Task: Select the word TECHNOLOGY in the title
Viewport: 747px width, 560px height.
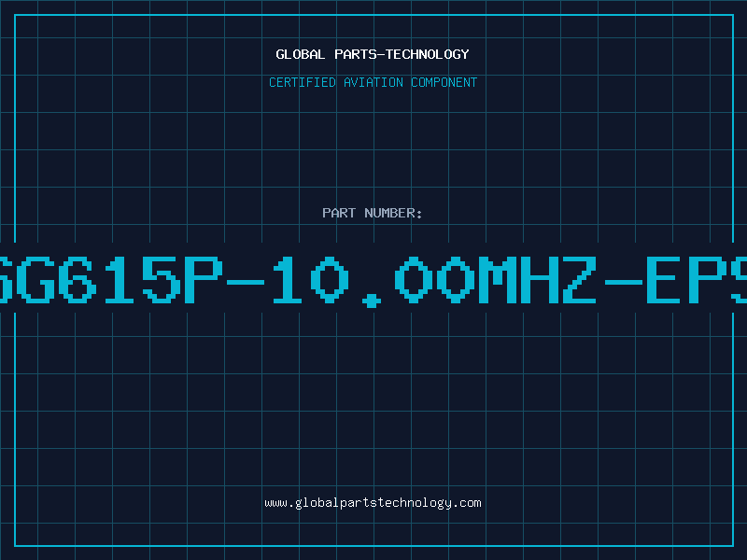Action: 428,54
